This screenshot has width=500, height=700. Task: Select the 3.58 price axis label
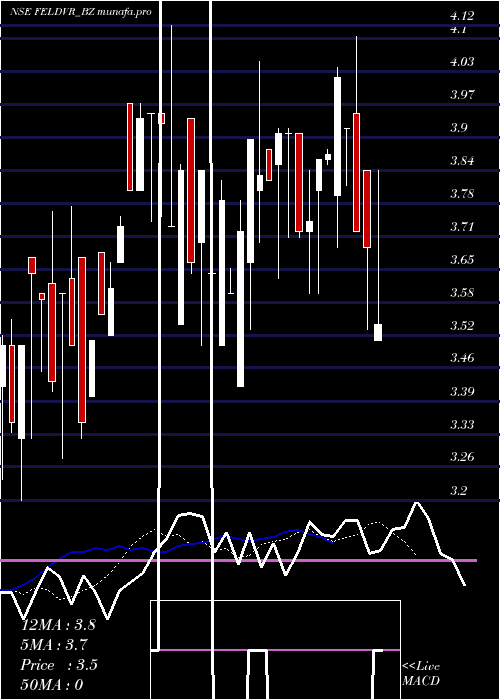462,292
